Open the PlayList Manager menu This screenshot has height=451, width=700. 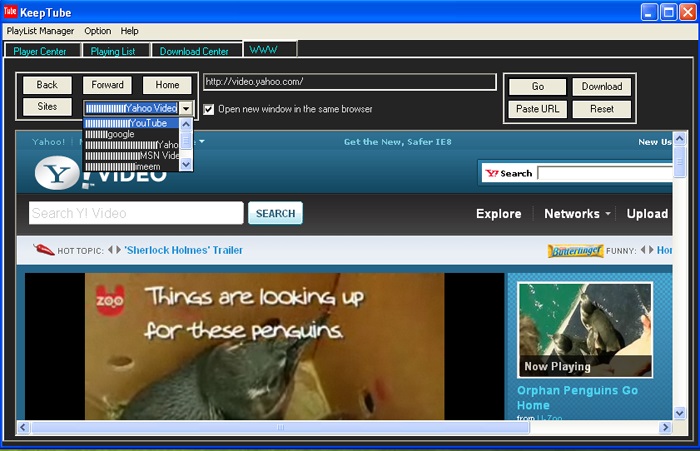coord(40,31)
